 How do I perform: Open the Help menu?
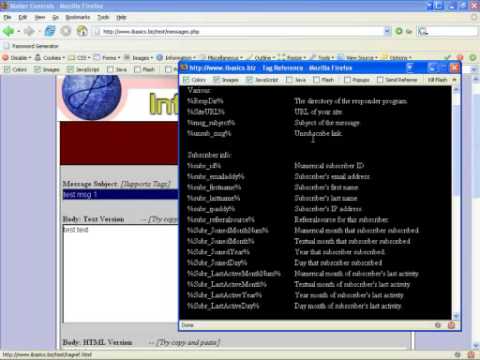click(x=121, y=17)
